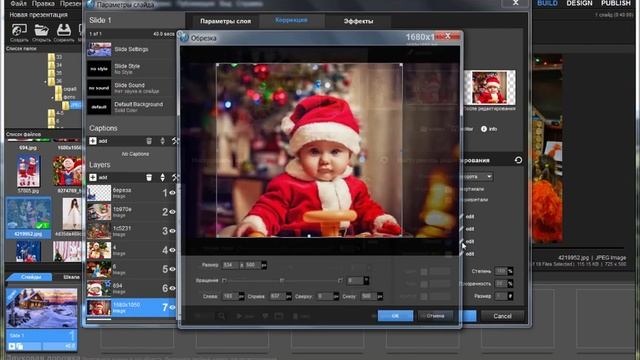
Task: Click the Сверху crop offset field
Action: coord(325,296)
